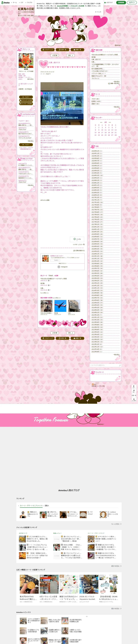
Task: Click フォロー in the 紅真鬼さんをフォロー box
Action: click(55, 260)
